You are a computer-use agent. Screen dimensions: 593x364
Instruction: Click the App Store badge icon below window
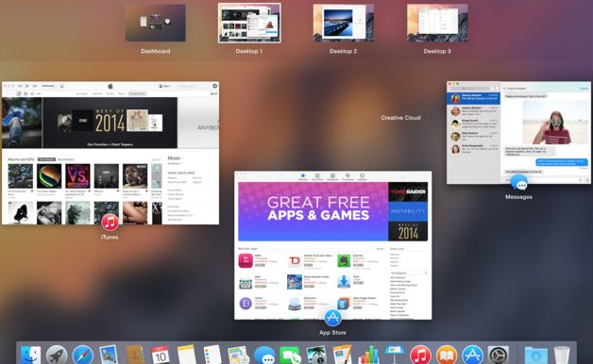coord(332,318)
